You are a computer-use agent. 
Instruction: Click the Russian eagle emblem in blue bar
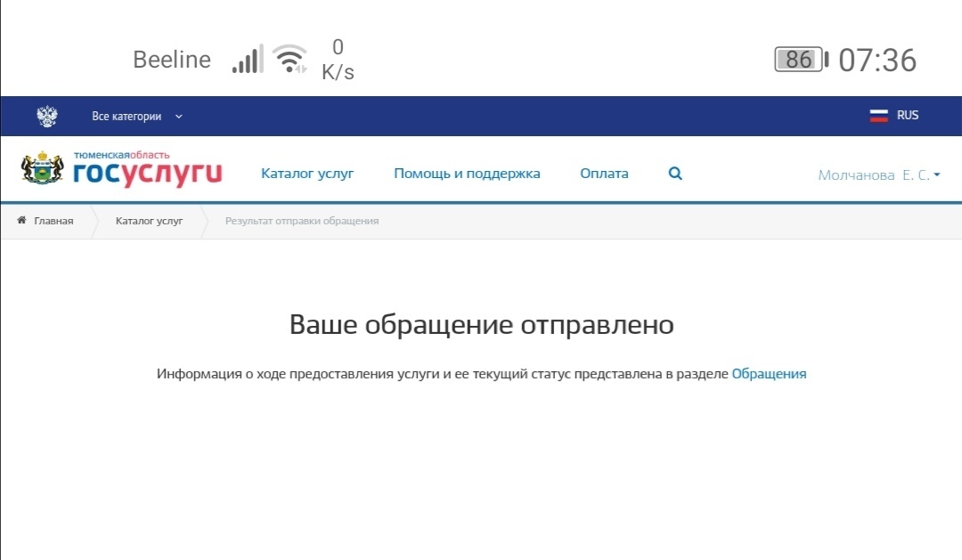coord(46,117)
